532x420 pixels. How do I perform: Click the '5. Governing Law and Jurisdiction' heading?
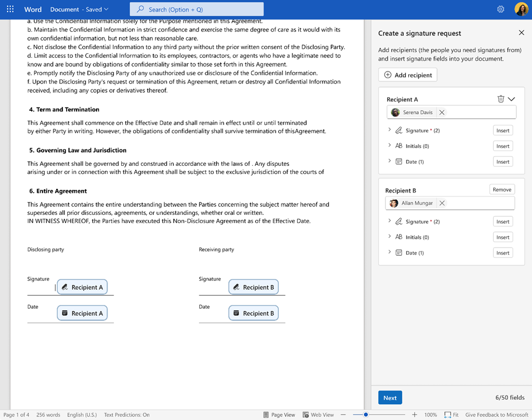(x=77, y=150)
